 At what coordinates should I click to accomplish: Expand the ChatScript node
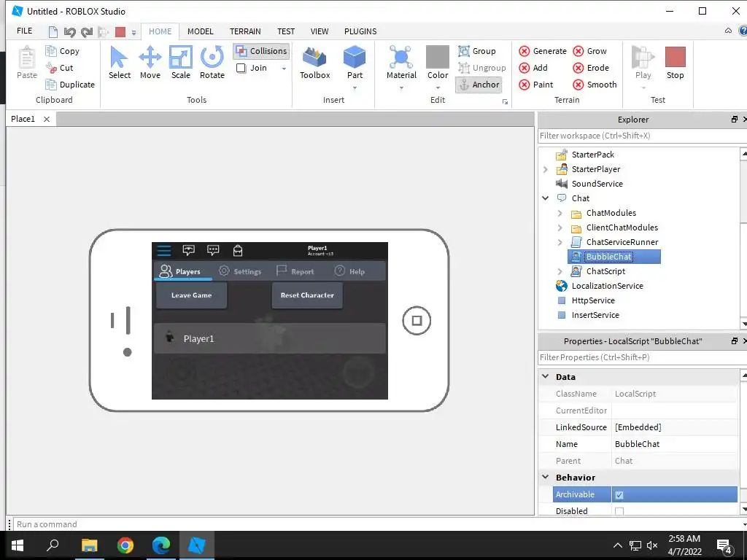coord(560,271)
